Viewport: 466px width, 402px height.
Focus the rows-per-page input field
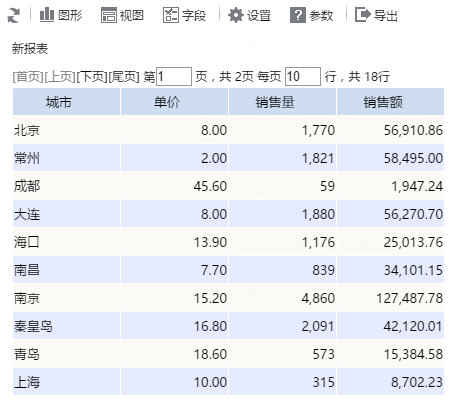[303, 76]
